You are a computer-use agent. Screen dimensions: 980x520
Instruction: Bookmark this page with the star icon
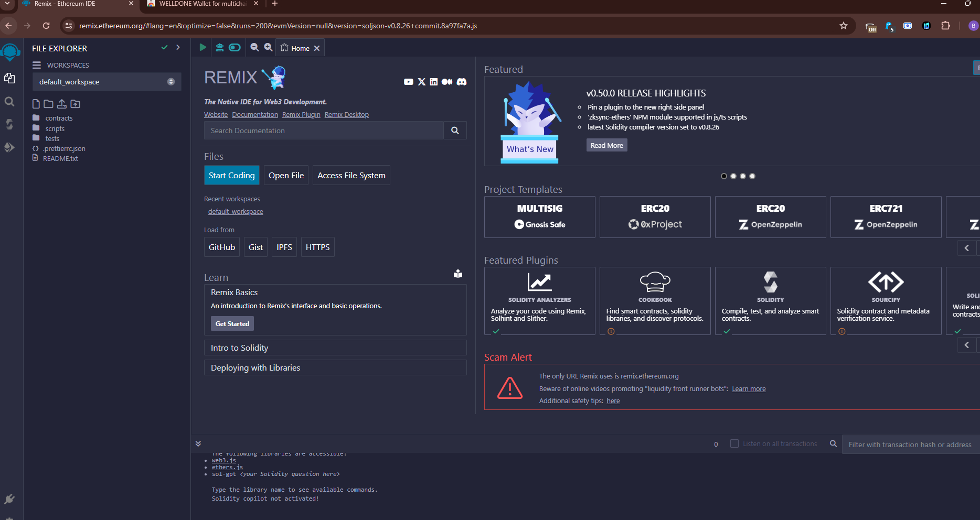(x=844, y=26)
